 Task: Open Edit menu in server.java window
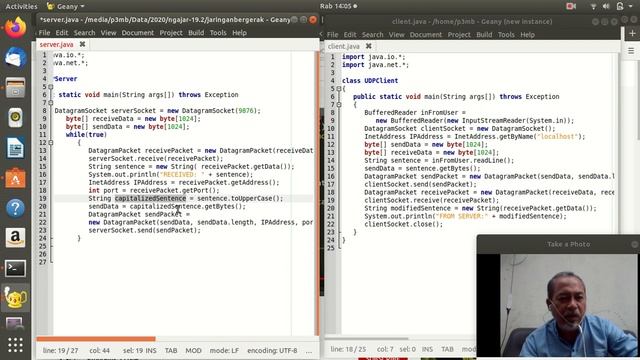(62, 33)
